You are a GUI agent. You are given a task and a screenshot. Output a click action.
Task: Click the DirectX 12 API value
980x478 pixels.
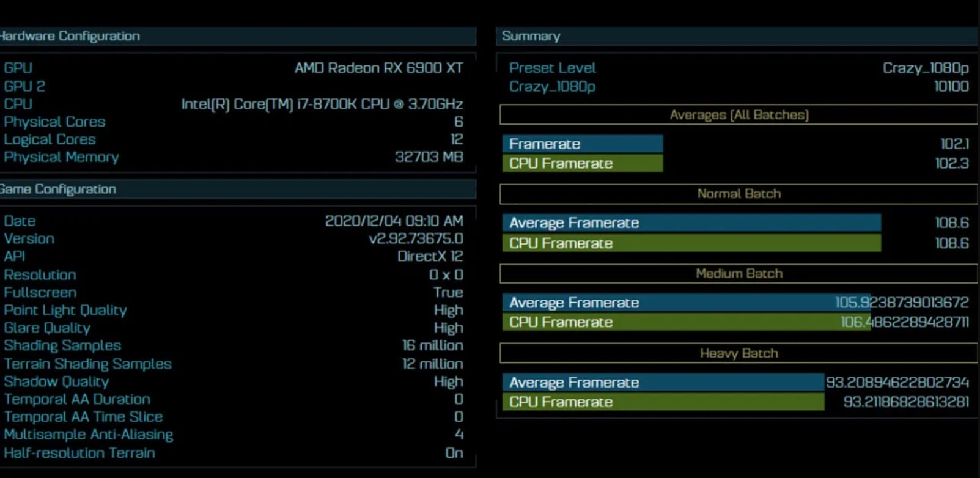(x=430, y=256)
